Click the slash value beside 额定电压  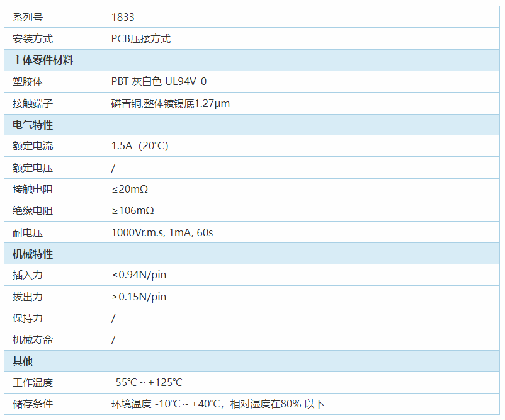(x=113, y=167)
